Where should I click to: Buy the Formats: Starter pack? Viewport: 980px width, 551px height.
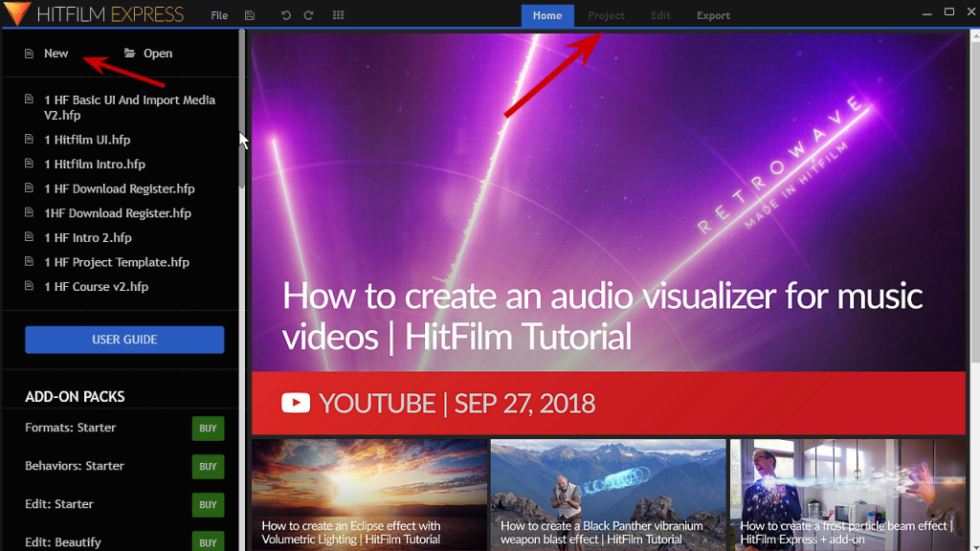tap(208, 429)
